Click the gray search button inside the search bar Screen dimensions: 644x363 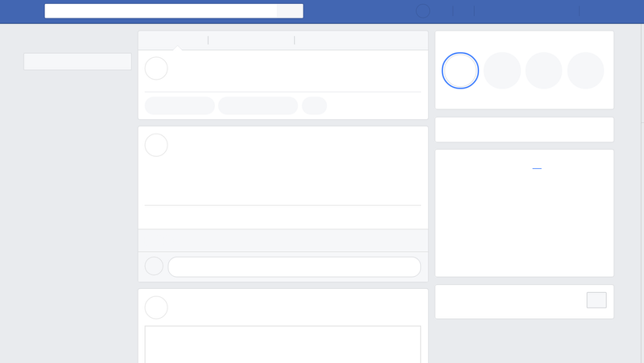[x=290, y=11]
